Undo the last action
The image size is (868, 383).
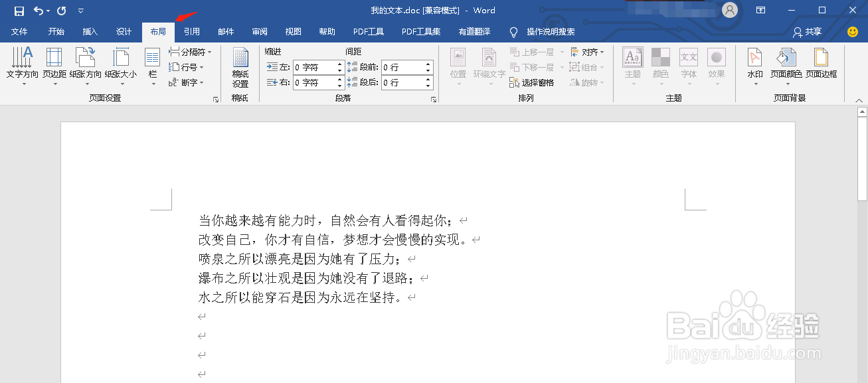39,11
